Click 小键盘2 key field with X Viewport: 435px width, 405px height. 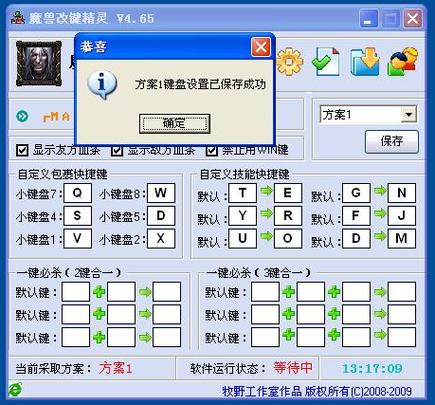(161, 238)
